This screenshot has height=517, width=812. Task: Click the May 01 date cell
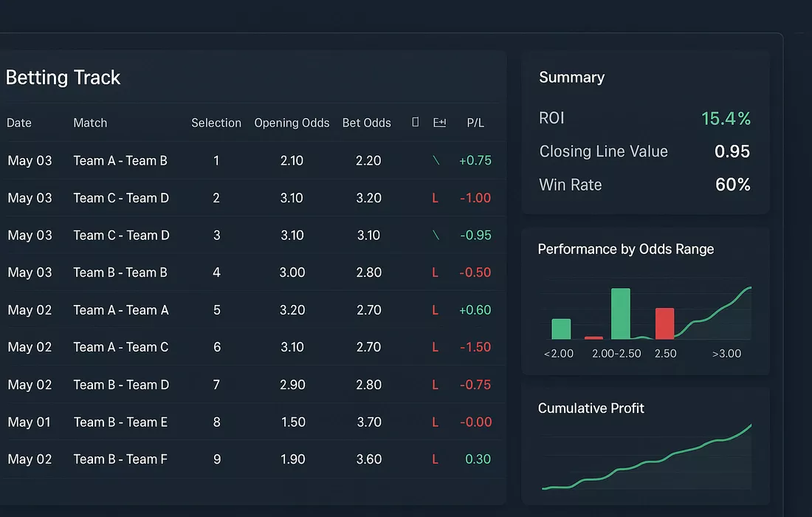[x=30, y=422]
